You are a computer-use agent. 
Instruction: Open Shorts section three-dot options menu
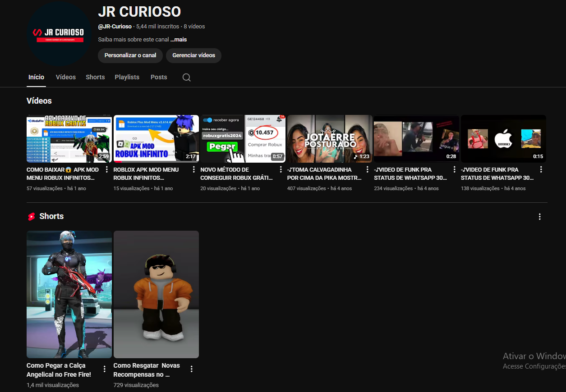(539, 217)
